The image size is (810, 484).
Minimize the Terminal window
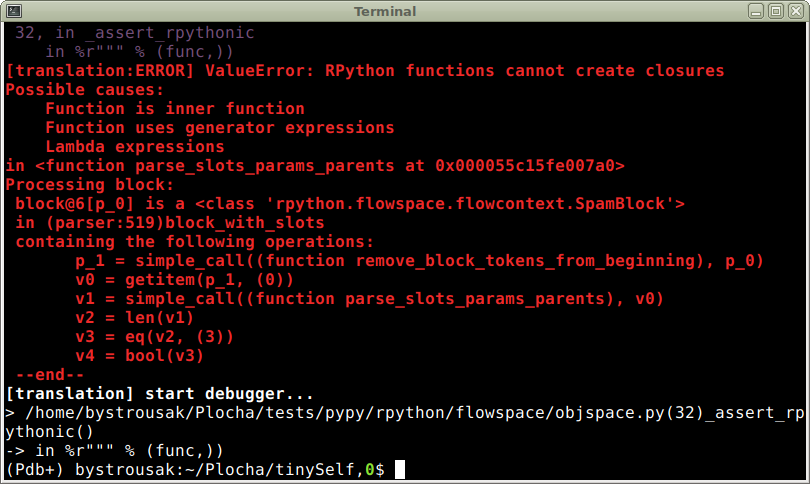click(x=756, y=11)
